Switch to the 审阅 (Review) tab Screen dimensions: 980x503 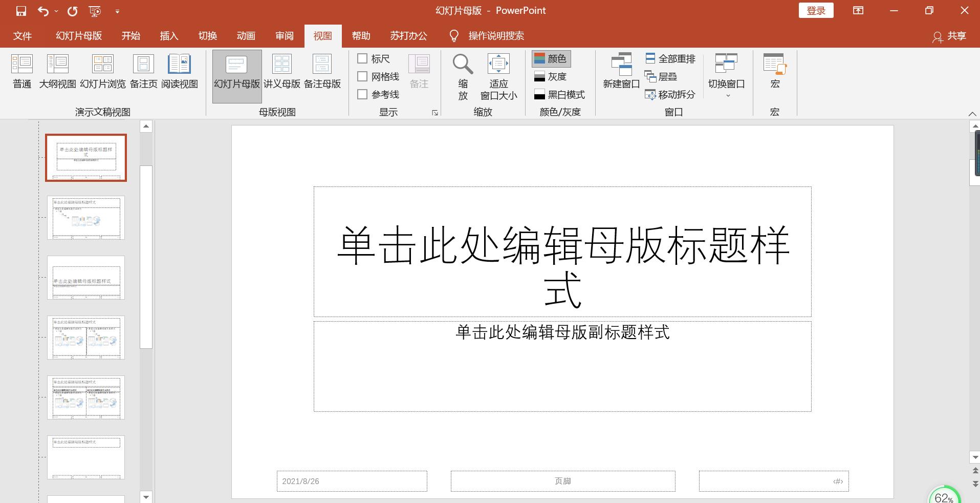[x=284, y=35]
